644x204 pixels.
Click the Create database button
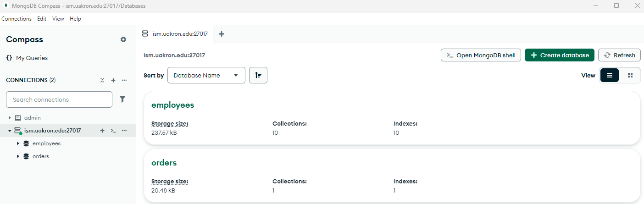[559, 55]
